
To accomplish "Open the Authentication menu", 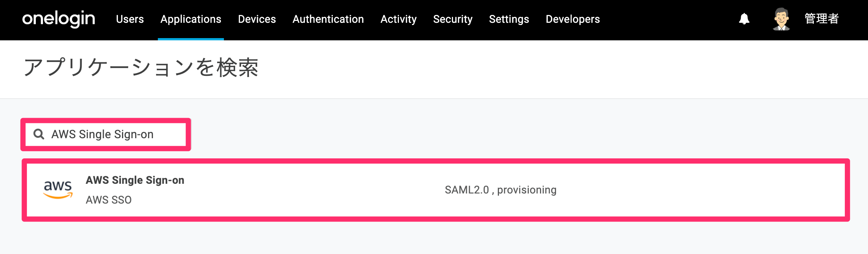I will (x=328, y=19).
